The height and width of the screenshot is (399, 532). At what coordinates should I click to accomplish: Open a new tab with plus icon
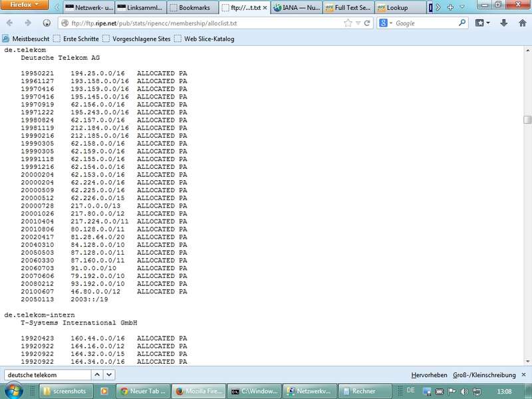tap(450, 7)
